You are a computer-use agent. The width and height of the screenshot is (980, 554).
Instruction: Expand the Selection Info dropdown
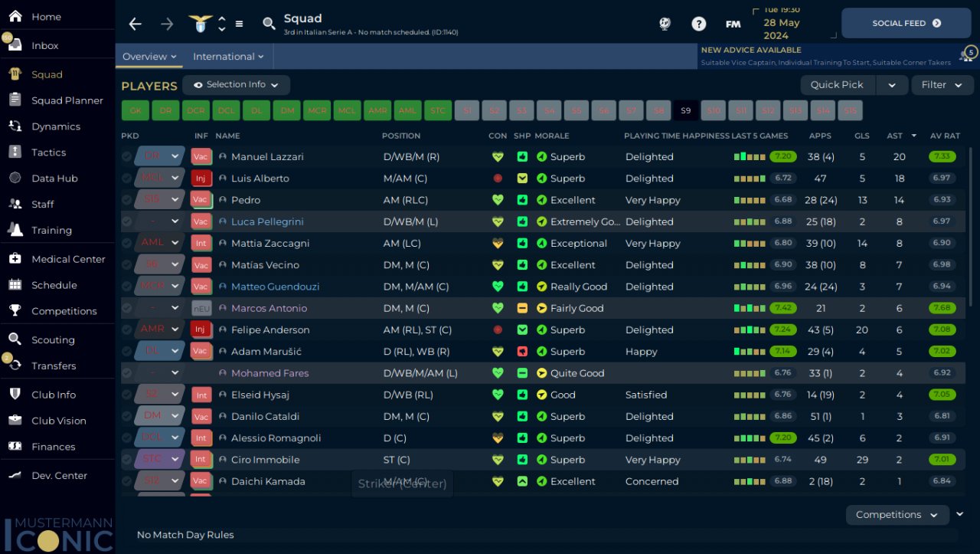(236, 85)
